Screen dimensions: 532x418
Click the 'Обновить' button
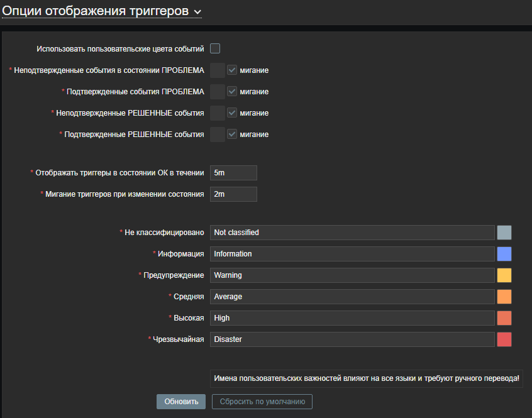point(181,402)
